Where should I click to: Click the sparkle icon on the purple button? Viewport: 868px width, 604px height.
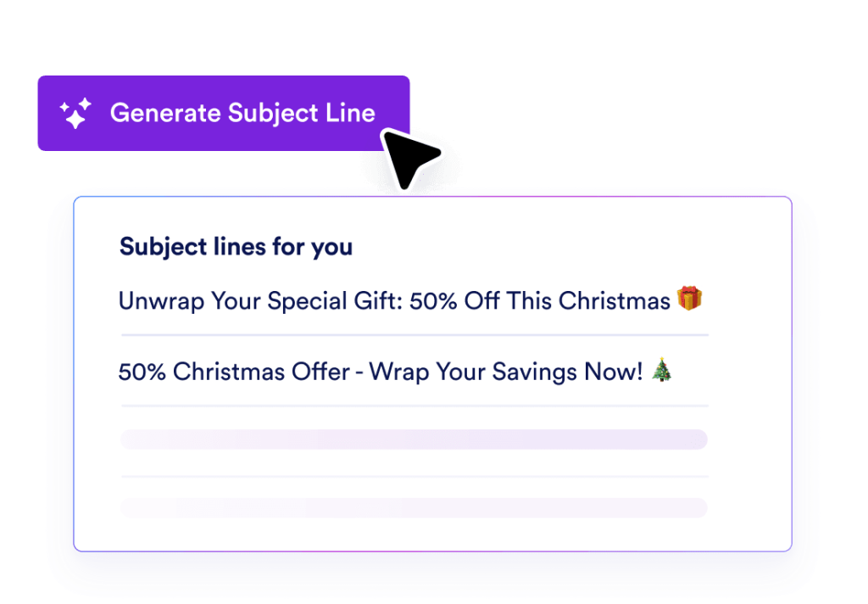pos(75,112)
